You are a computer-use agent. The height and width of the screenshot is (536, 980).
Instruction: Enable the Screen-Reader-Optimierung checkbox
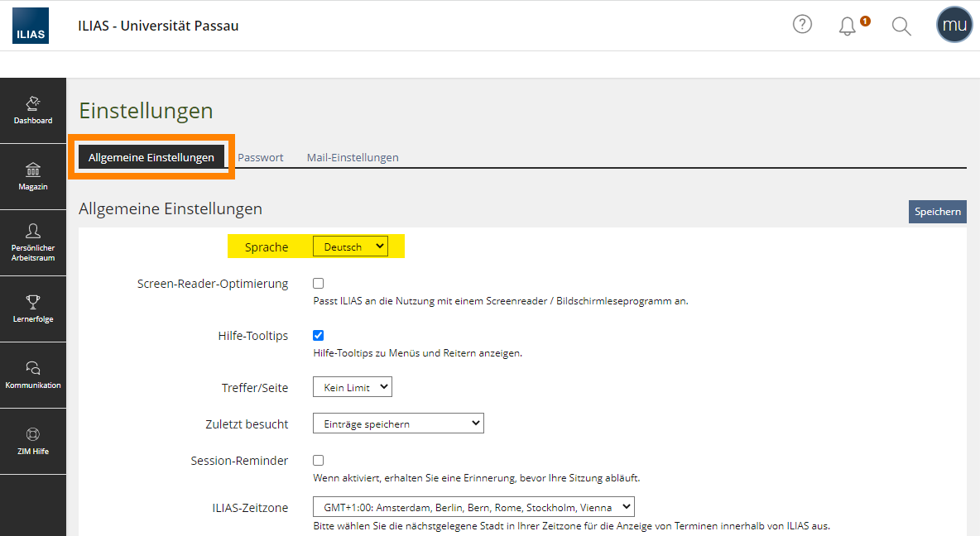[318, 284]
